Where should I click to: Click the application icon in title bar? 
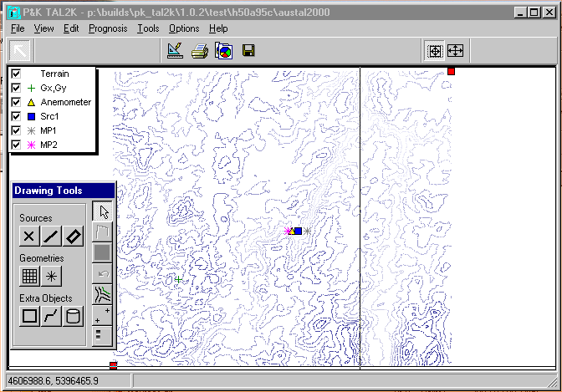[13, 13]
